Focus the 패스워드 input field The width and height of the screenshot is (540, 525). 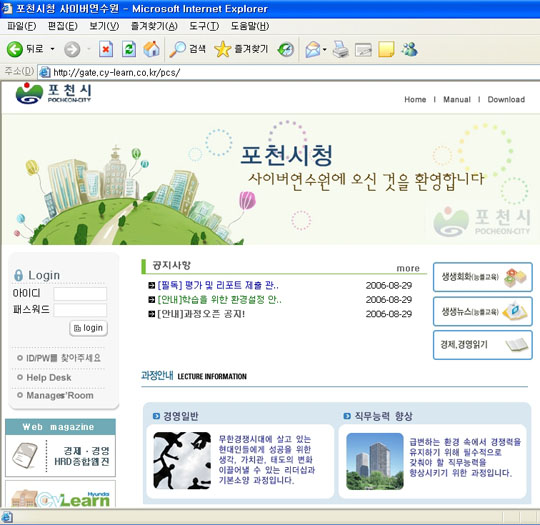tap(80, 310)
